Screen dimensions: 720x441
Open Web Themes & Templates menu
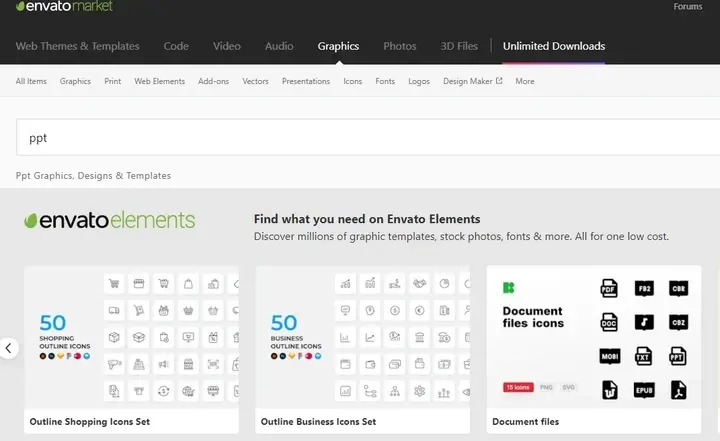point(77,46)
